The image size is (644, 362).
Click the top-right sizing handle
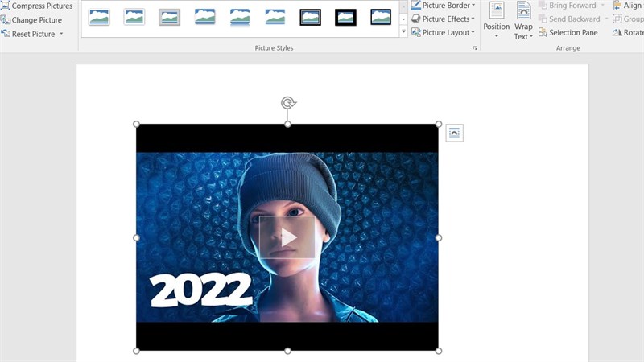pos(439,125)
